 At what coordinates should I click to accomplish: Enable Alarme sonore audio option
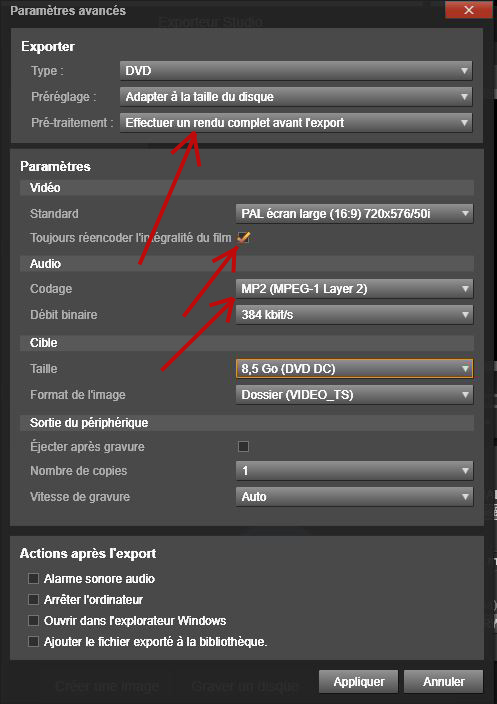click(x=33, y=578)
